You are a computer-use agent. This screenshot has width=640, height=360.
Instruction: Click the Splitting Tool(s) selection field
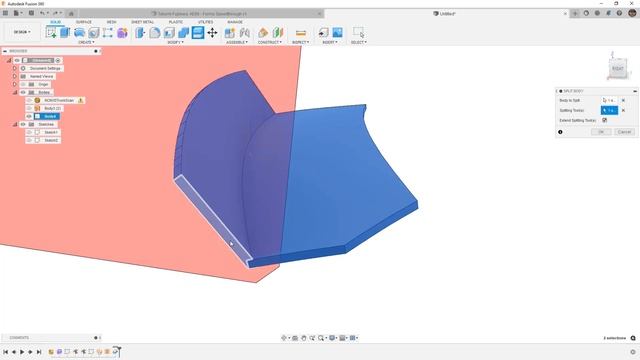click(609, 111)
